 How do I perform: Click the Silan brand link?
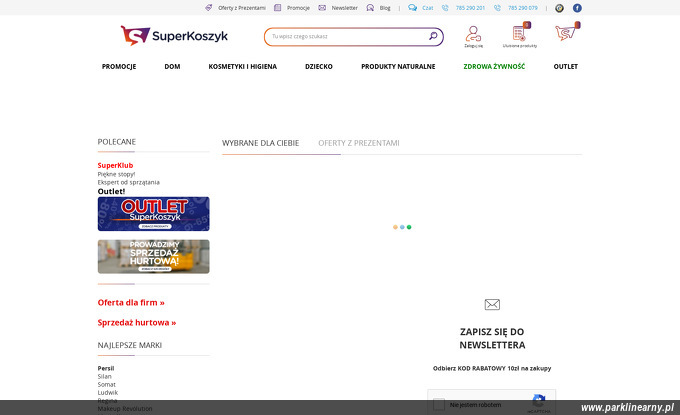(x=105, y=376)
